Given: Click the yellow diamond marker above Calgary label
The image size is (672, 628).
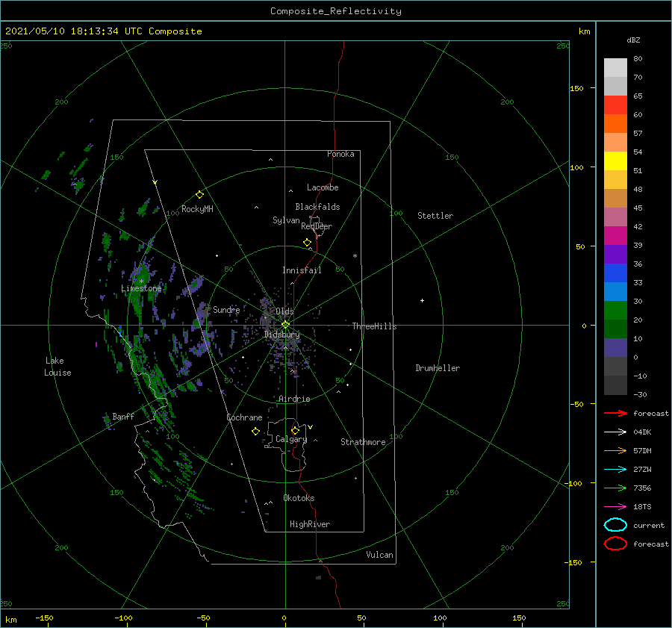Looking at the screenshot, I should [295, 430].
